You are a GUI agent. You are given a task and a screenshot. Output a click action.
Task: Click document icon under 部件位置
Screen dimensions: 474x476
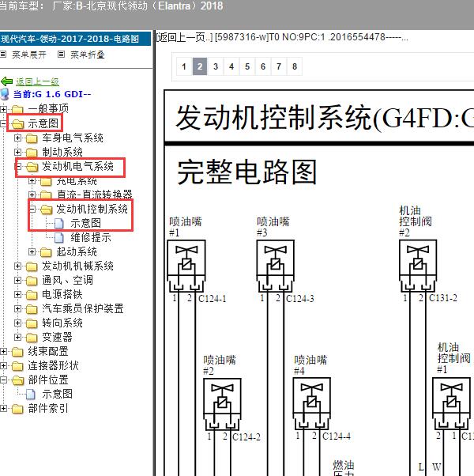[31, 395]
